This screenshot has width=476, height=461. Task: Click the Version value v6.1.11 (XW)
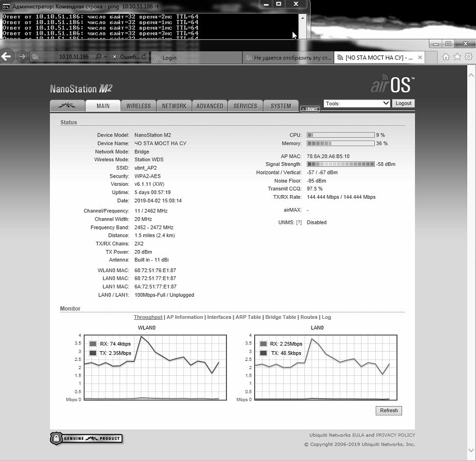pyautogui.click(x=149, y=184)
